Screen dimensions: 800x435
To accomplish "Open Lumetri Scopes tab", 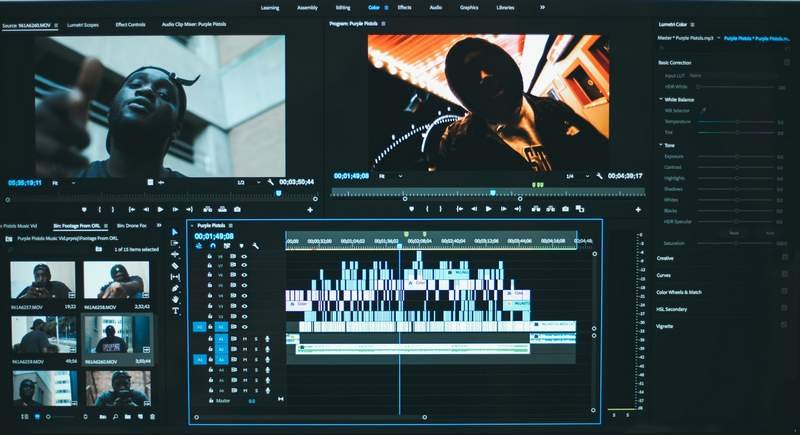I will (83, 24).
